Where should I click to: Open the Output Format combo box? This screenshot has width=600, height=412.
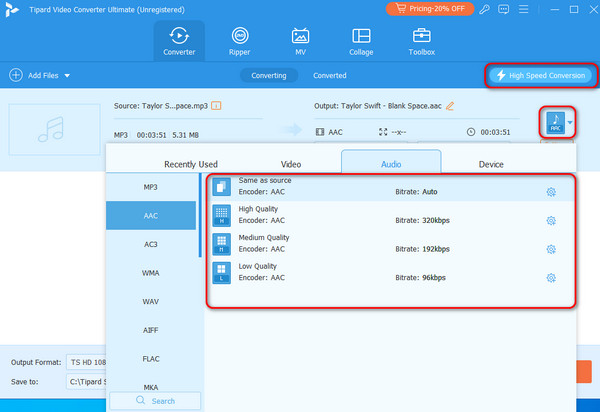[86, 362]
